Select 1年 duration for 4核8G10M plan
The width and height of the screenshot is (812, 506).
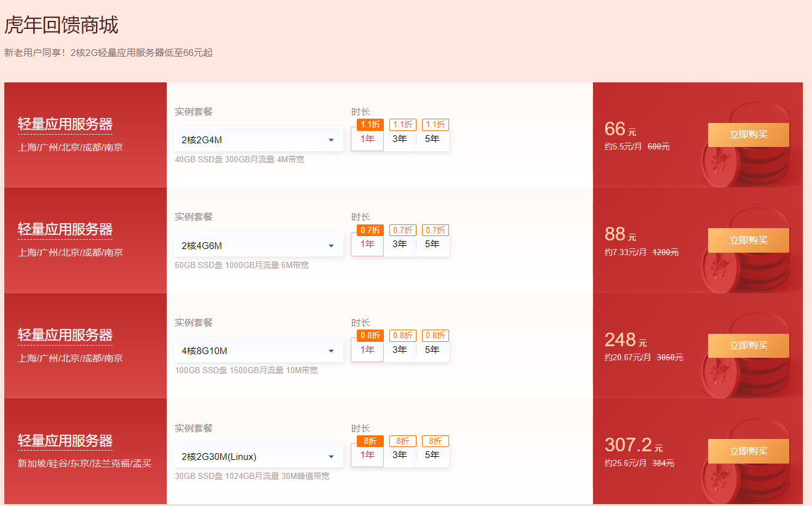pyautogui.click(x=367, y=350)
